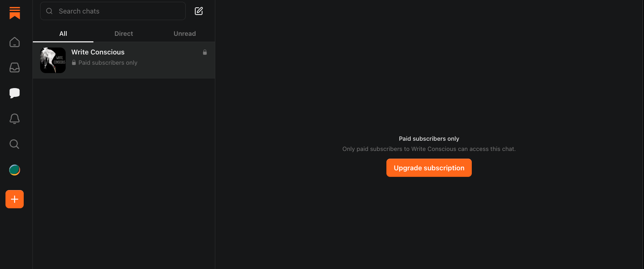644x269 pixels.
Task: Click the lock icon right of Write Conscious
Action: [205, 52]
